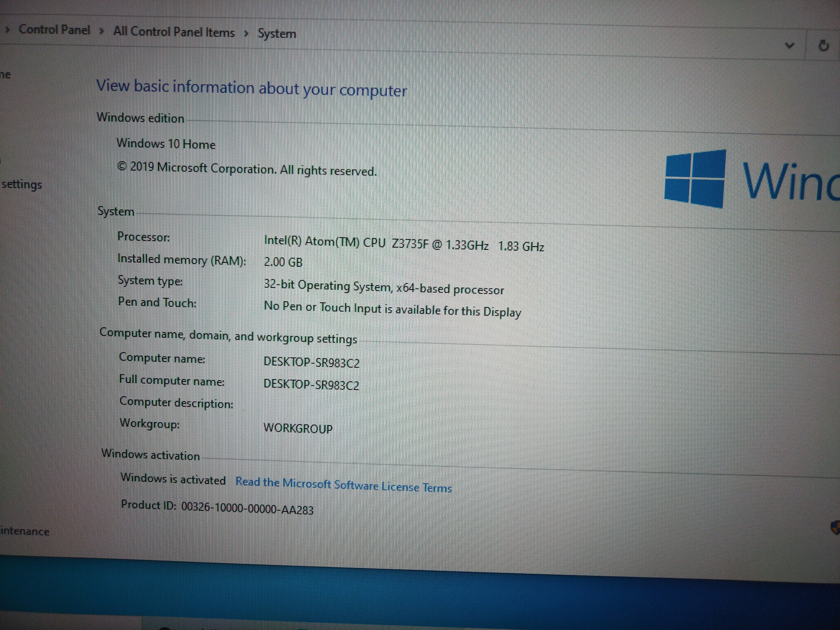Click Computer name, domain, and workgroup settings header
Viewport: 840px width, 630px height.
(228, 336)
